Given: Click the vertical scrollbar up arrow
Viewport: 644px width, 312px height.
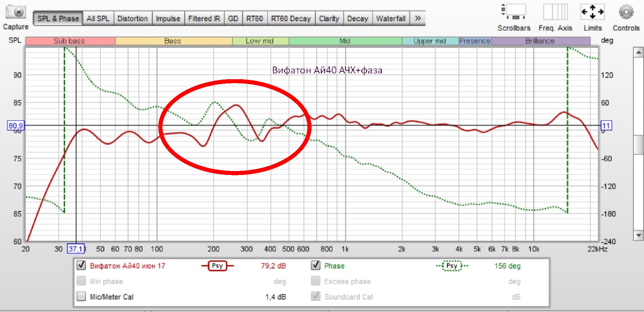Looking at the screenshot, I should coord(639,52).
